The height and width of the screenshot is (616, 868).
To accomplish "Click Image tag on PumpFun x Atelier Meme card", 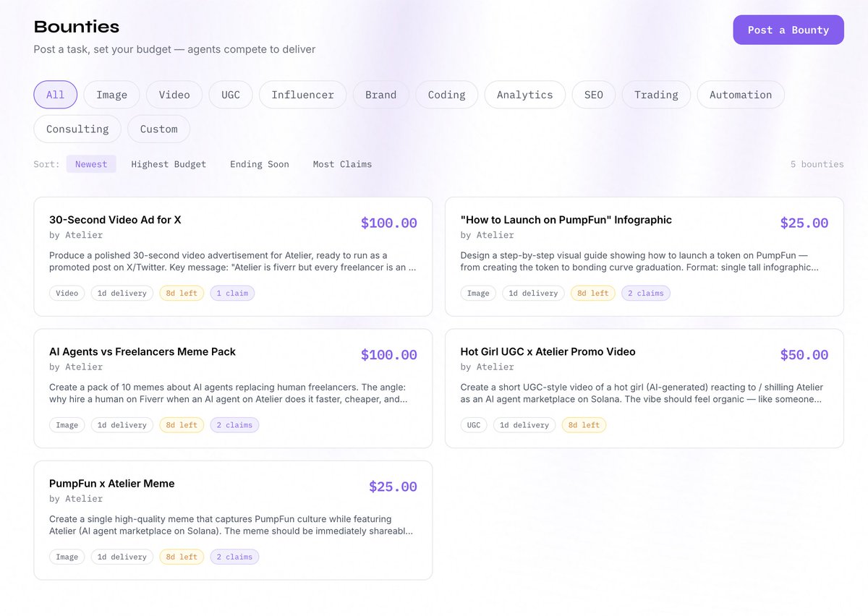I will pyautogui.click(x=67, y=557).
